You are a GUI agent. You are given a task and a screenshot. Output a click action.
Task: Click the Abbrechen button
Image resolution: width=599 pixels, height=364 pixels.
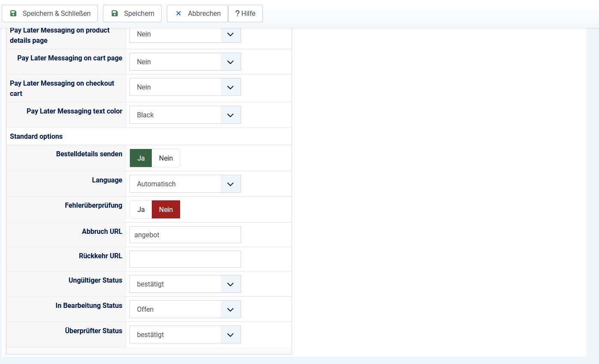pyautogui.click(x=197, y=13)
